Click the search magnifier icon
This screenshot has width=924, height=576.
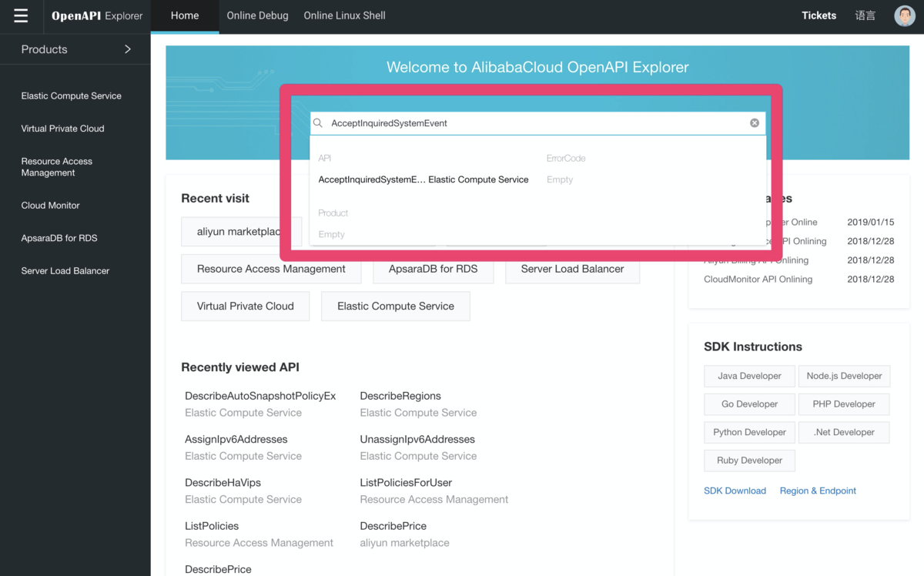pyautogui.click(x=318, y=123)
